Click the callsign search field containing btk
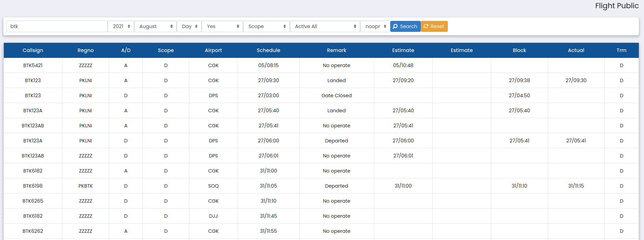The image size is (644, 240). [x=57, y=26]
